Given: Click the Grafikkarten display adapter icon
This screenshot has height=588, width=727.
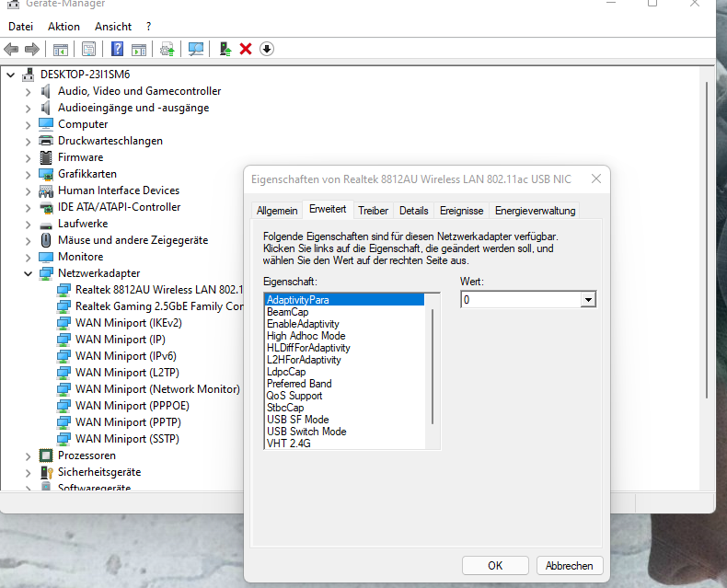Looking at the screenshot, I should point(46,174).
